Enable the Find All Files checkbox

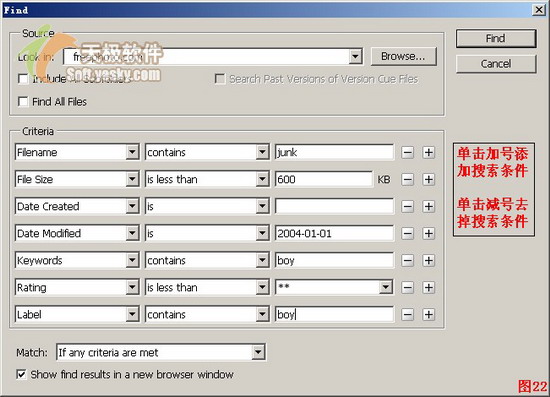[23, 102]
